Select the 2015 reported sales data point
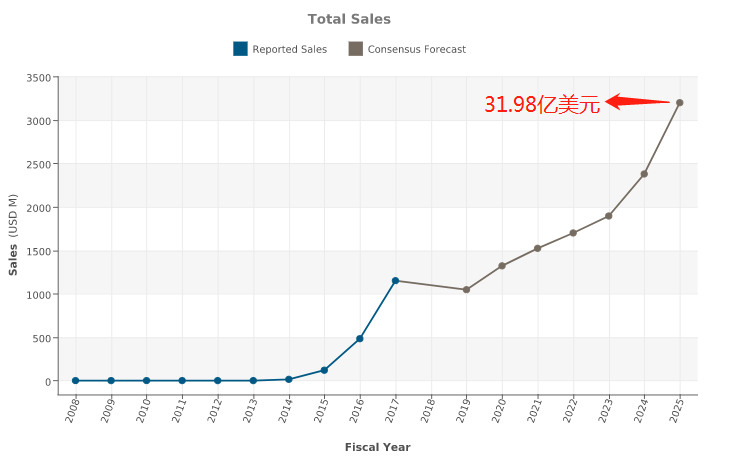735x461 pixels. pos(324,370)
